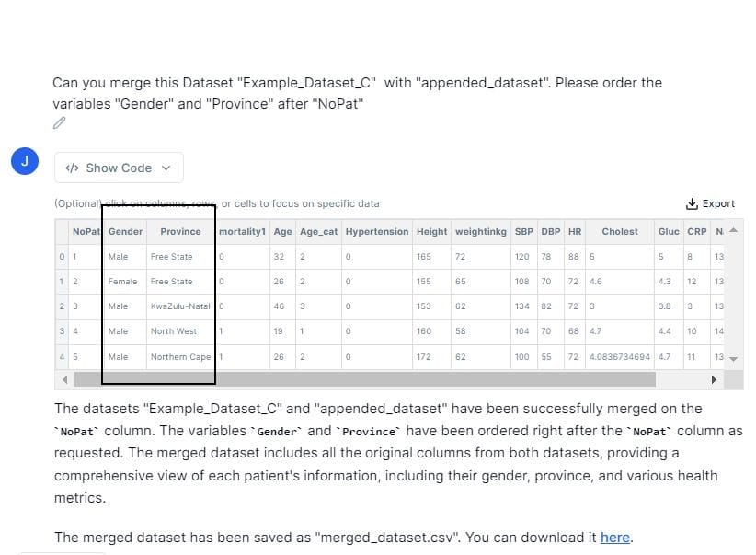Click the table's down scroll arrow
This screenshot has width=756, height=555.
(x=733, y=359)
